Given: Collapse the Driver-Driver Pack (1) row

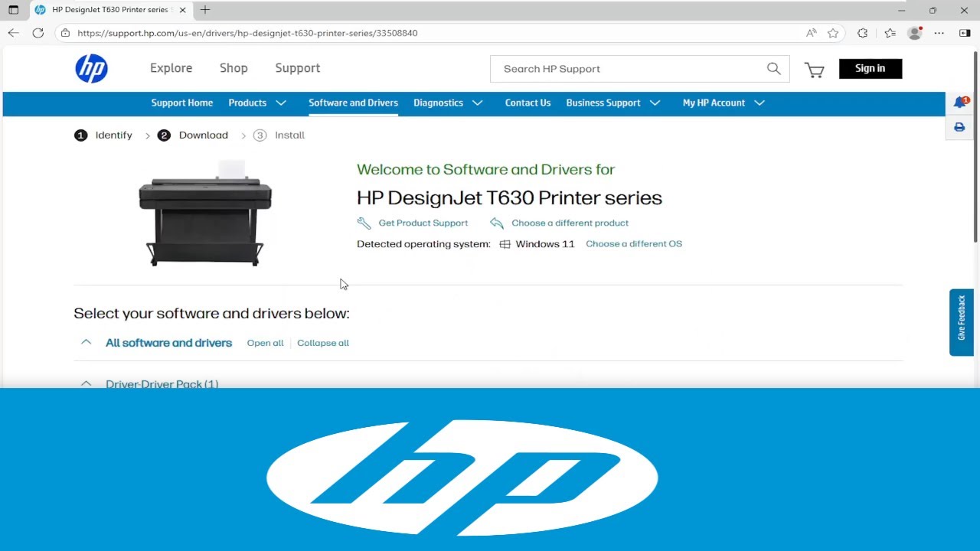Looking at the screenshot, I should [x=86, y=383].
